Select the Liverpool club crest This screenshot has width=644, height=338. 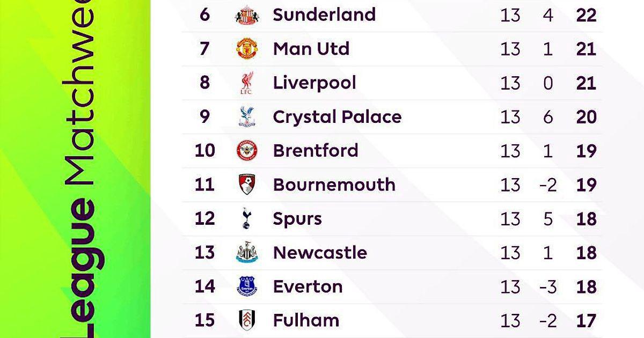click(x=247, y=83)
